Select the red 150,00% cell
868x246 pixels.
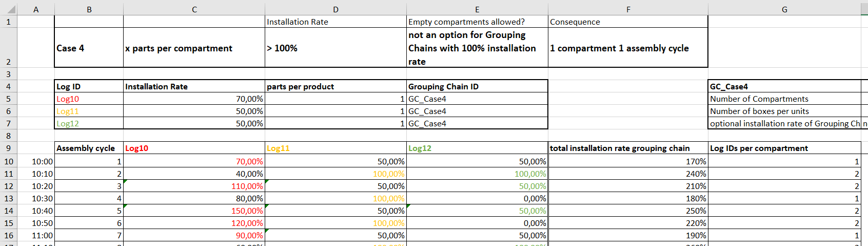[194, 211]
